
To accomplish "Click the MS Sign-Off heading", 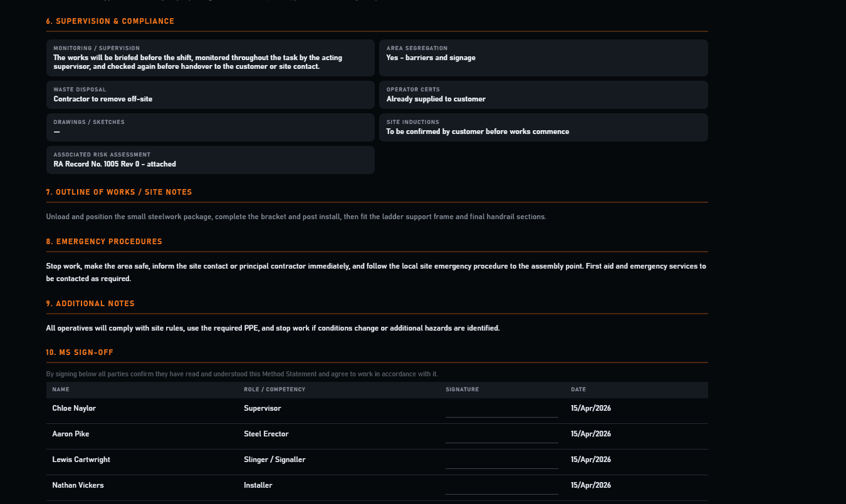I will pos(78,352).
